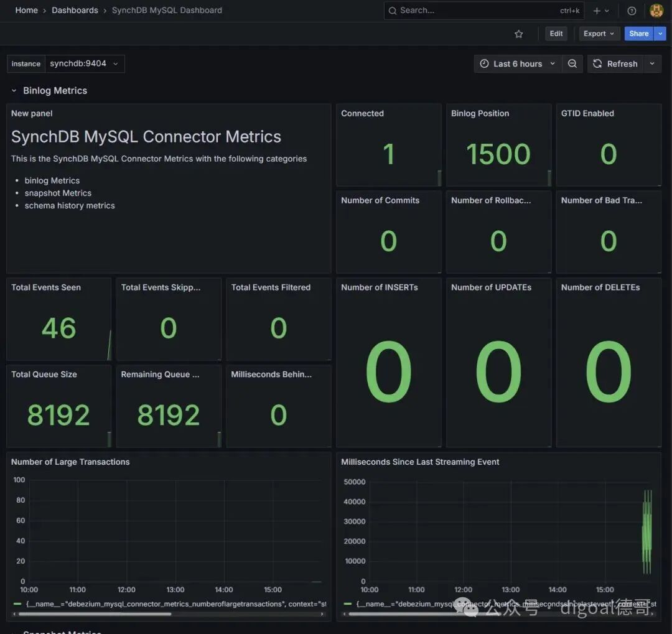
Task: Open the Last 6 hours time picker
Action: click(x=518, y=64)
